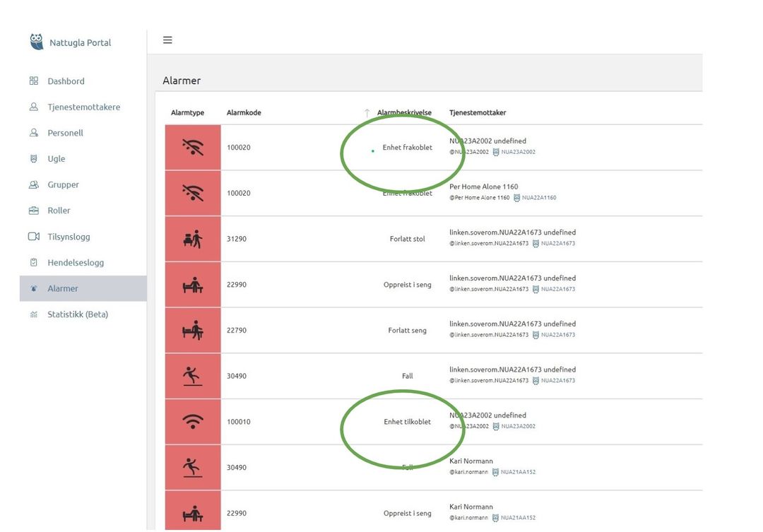Open the Dashbord page from the sidebar
This screenshot has height=532, width=763.
pyautogui.click(x=66, y=81)
